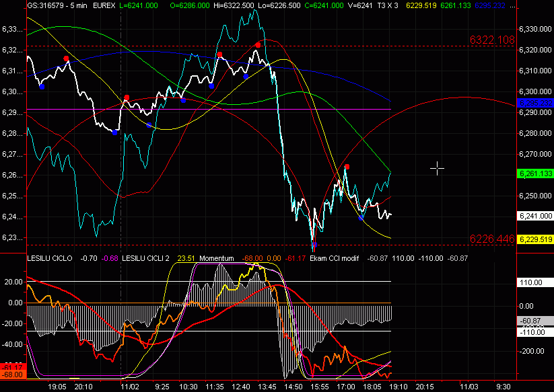Click the -20.00 indicator left axis label
The image size is (554, 392).
[12, 323]
